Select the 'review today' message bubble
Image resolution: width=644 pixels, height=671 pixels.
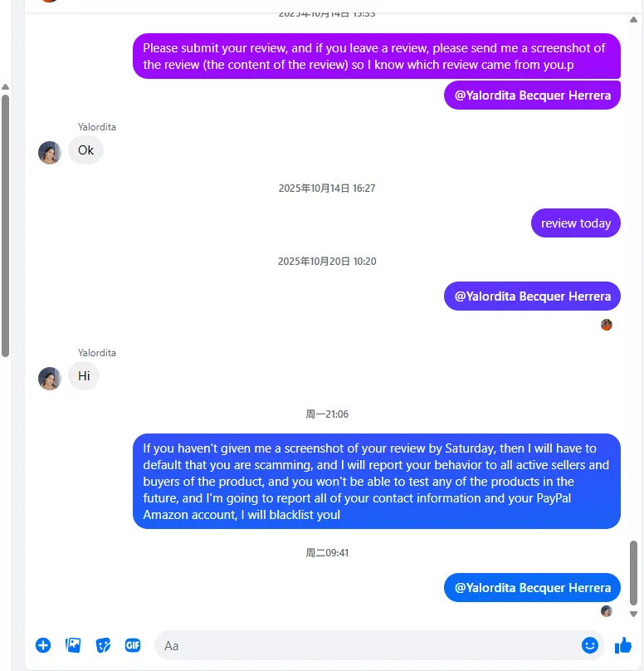coord(576,223)
